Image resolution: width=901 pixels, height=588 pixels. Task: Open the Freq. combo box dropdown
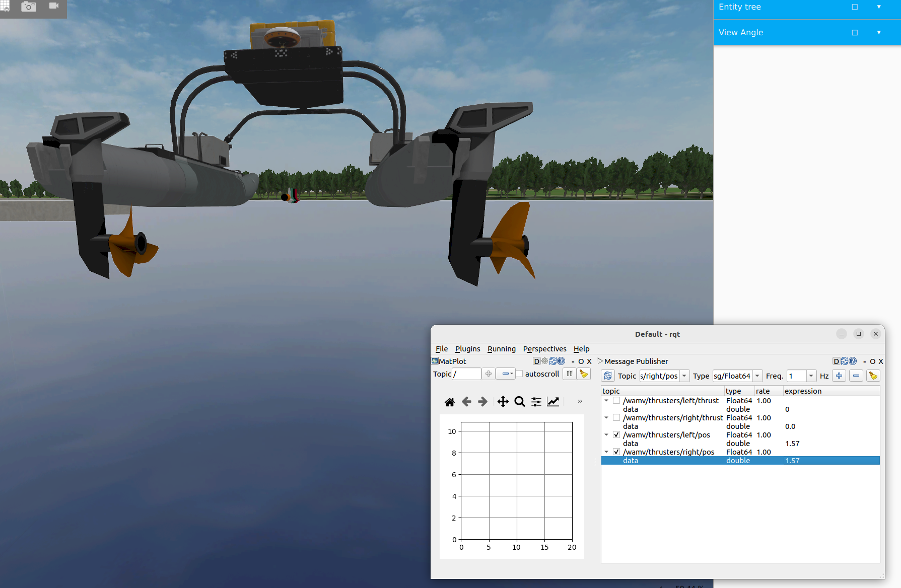pyautogui.click(x=811, y=376)
